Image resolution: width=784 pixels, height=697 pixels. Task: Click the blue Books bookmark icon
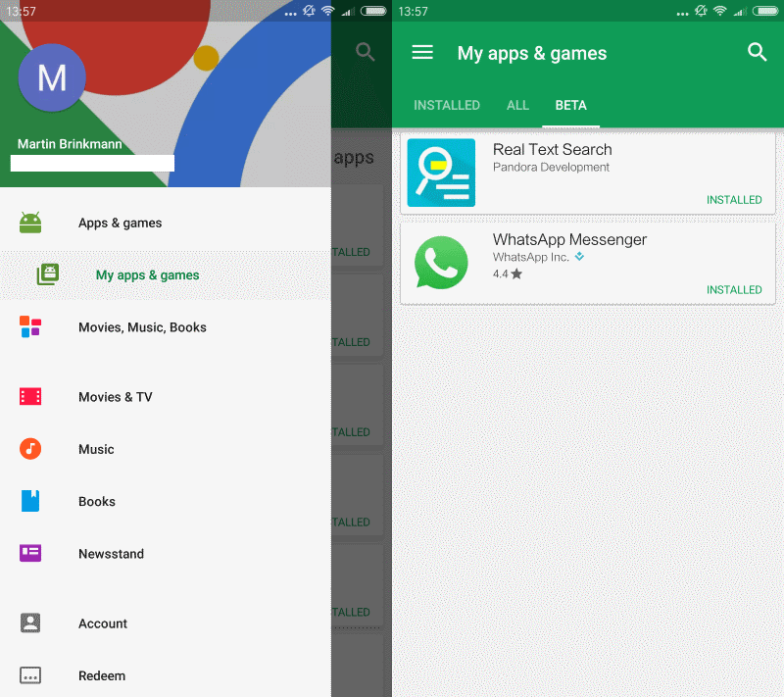30,501
